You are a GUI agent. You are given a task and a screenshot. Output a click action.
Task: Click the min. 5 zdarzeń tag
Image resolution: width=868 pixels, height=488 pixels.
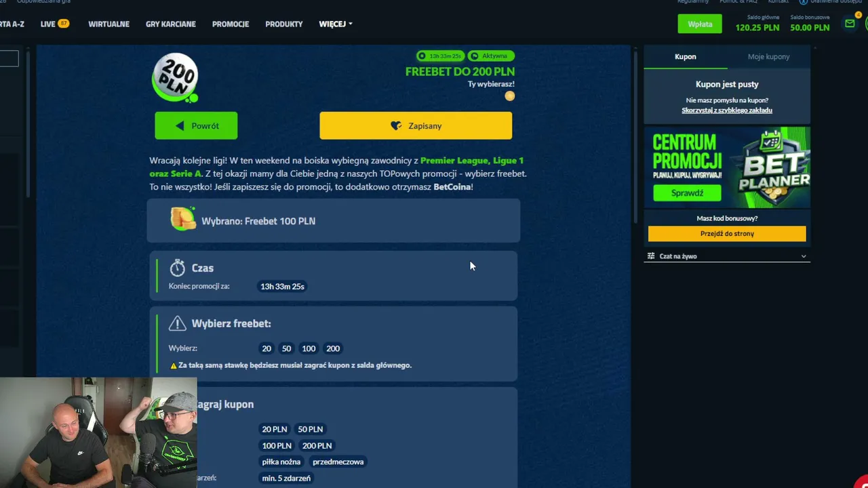pos(287,478)
